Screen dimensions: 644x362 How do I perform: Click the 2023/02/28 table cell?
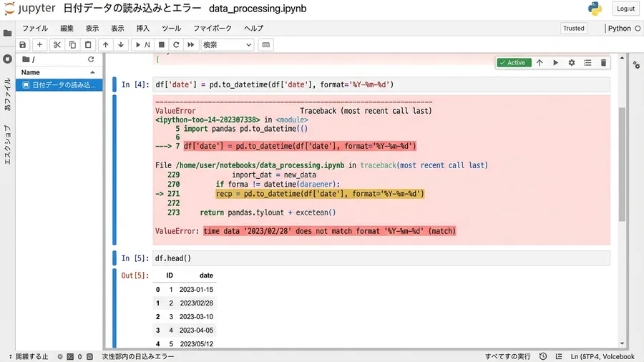(x=196, y=303)
